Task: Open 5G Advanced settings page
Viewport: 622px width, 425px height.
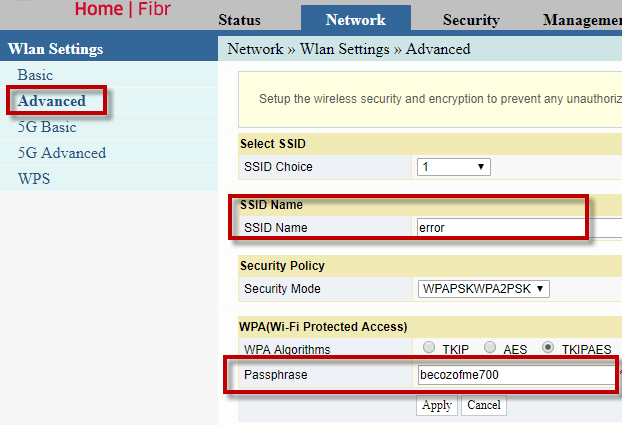Action: 61,153
